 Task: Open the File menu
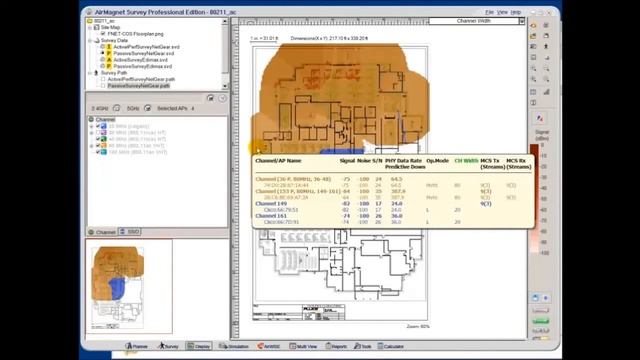point(489,12)
